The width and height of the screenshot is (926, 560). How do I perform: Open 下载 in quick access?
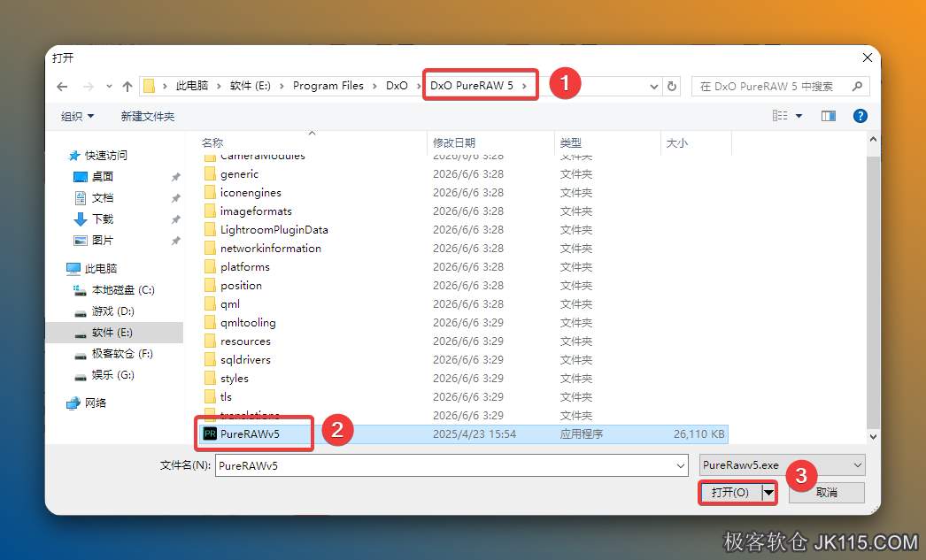pyautogui.click(x=102, y=219)
